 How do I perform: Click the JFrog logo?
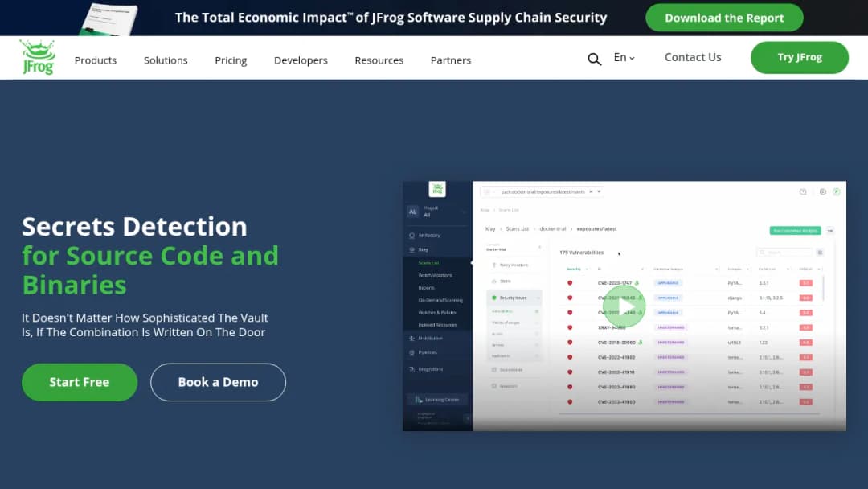point(38,58)
